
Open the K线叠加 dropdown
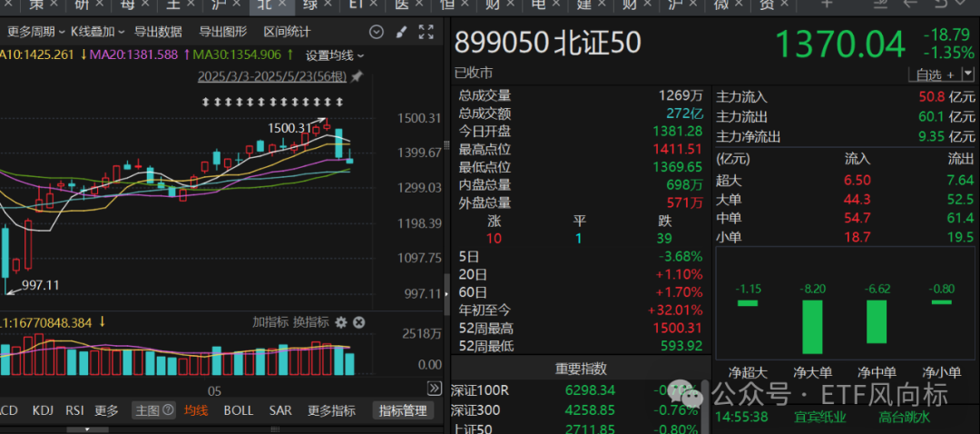point(96,32)
